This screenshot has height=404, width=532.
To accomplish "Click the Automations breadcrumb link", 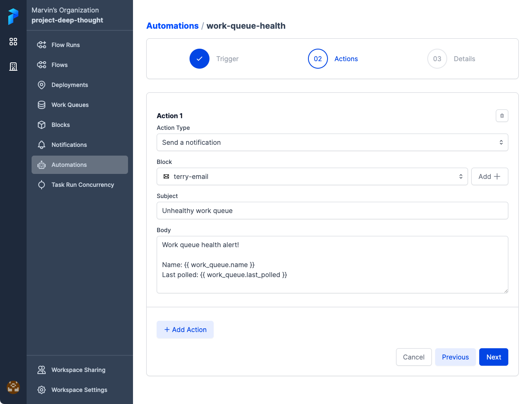I will pos(172,26).
